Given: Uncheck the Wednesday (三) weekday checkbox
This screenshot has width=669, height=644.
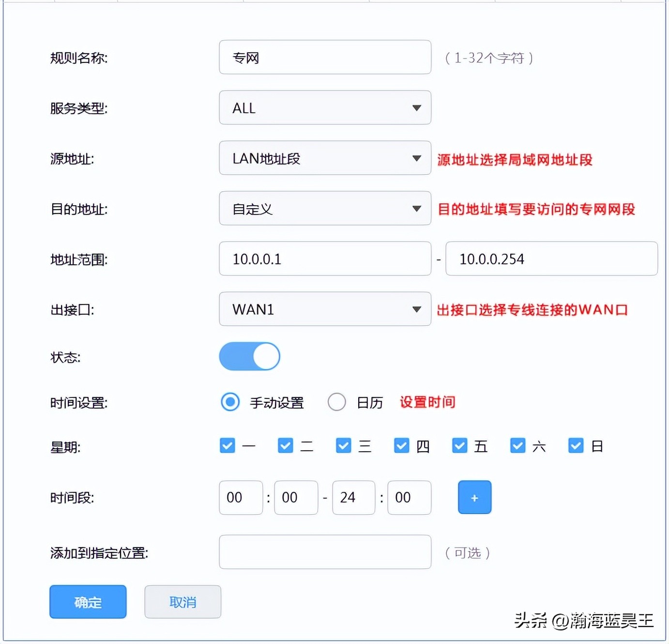Looking at the screenshot, I should click(343, 445).
